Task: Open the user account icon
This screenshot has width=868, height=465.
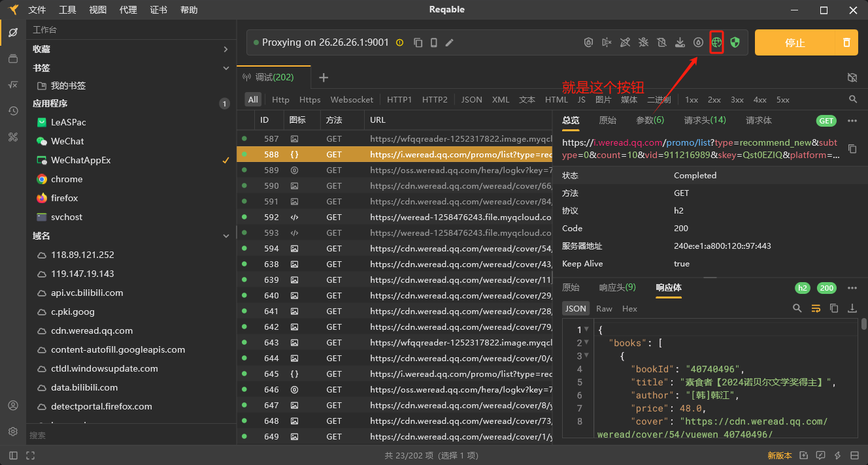Action: tap(12, 406)
